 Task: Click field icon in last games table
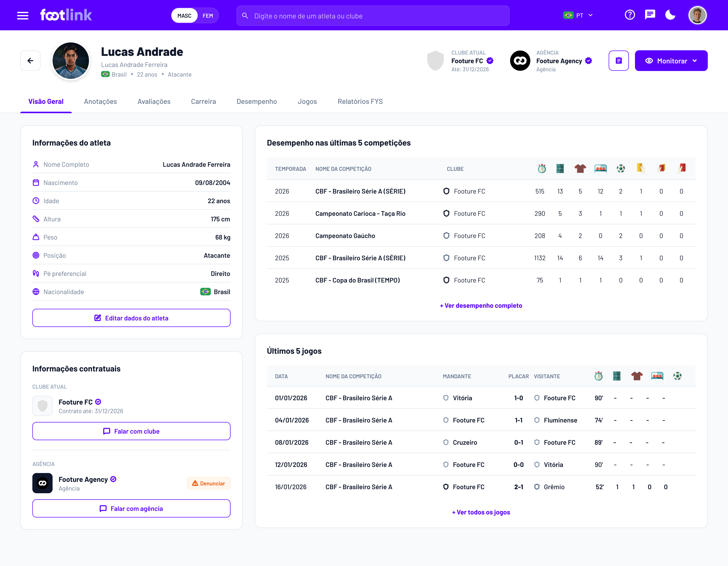tap(617, 376)
